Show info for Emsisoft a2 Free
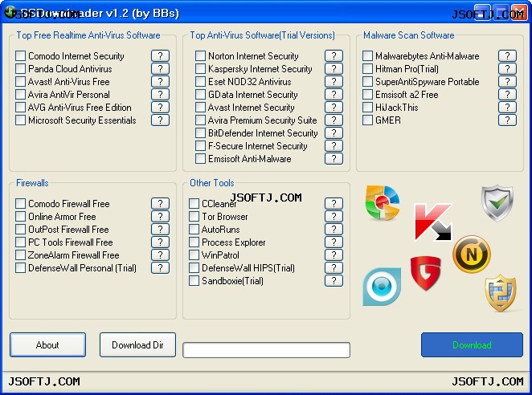This screenshot has width=532, height=395. pos(508,94)
